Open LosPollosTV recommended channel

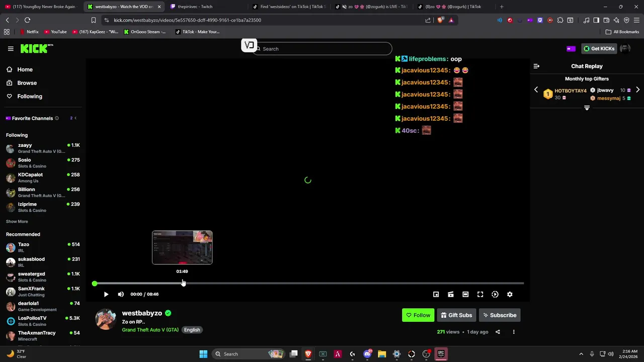43,321
